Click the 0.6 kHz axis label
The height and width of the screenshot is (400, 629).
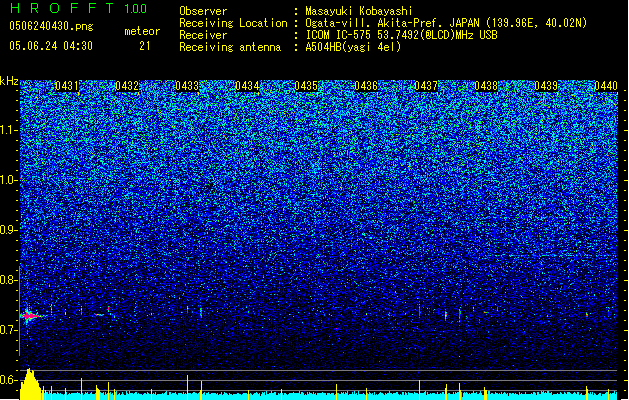9,380
